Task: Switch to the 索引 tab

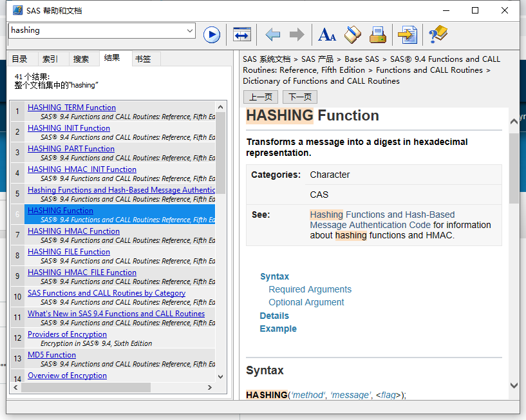Action: pyautogui.click(x=50, y=59)
